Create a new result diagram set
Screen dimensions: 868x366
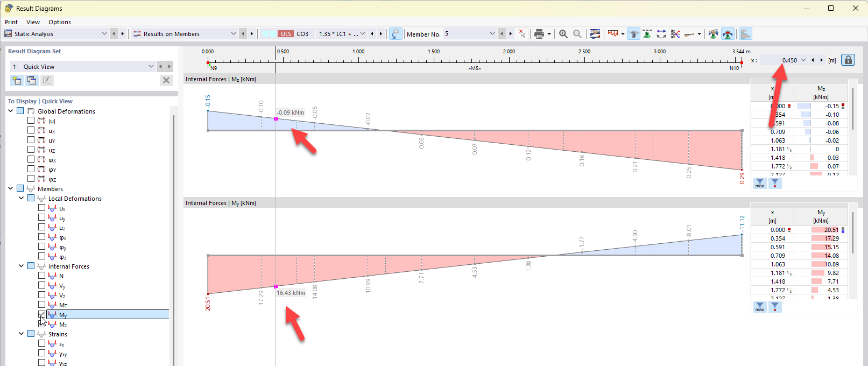(x=17, y=80)
